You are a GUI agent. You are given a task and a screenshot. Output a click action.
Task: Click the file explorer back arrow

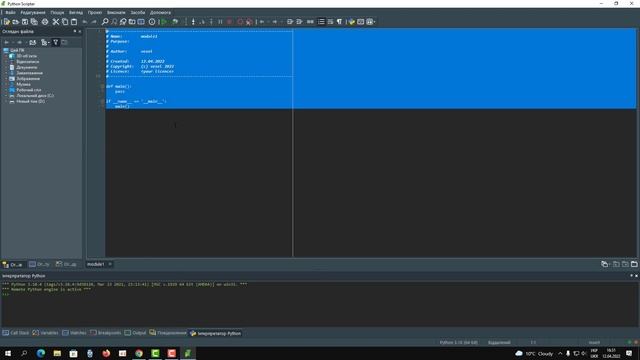[7, 42]
